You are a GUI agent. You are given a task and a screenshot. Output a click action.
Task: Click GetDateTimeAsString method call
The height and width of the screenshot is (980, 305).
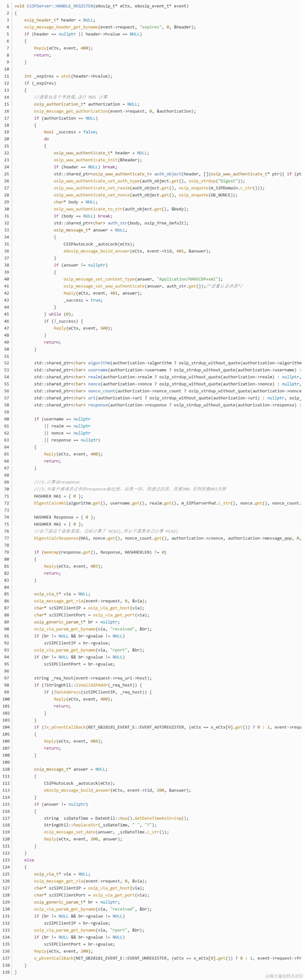[158, 818]
